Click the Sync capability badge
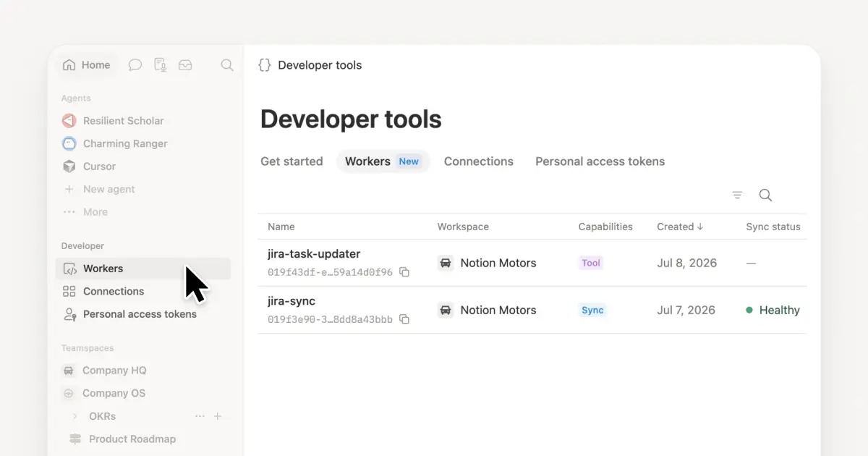The height and width of the screenshot is (456, 868). [592, 310]
